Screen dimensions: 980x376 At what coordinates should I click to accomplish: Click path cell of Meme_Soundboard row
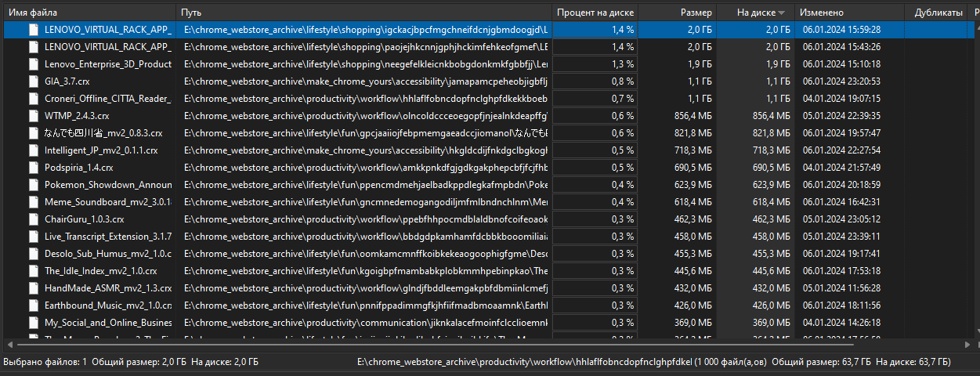pos(363,202)
